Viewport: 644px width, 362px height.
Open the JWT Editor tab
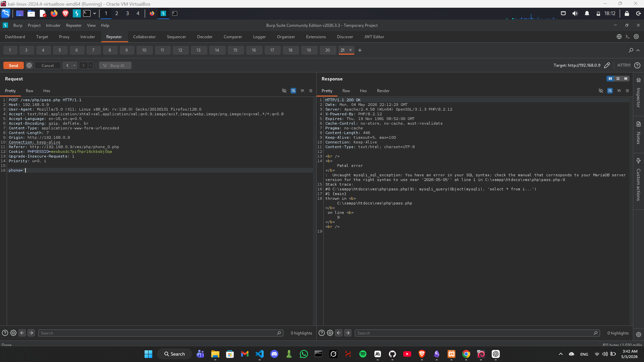pos(374,37)
